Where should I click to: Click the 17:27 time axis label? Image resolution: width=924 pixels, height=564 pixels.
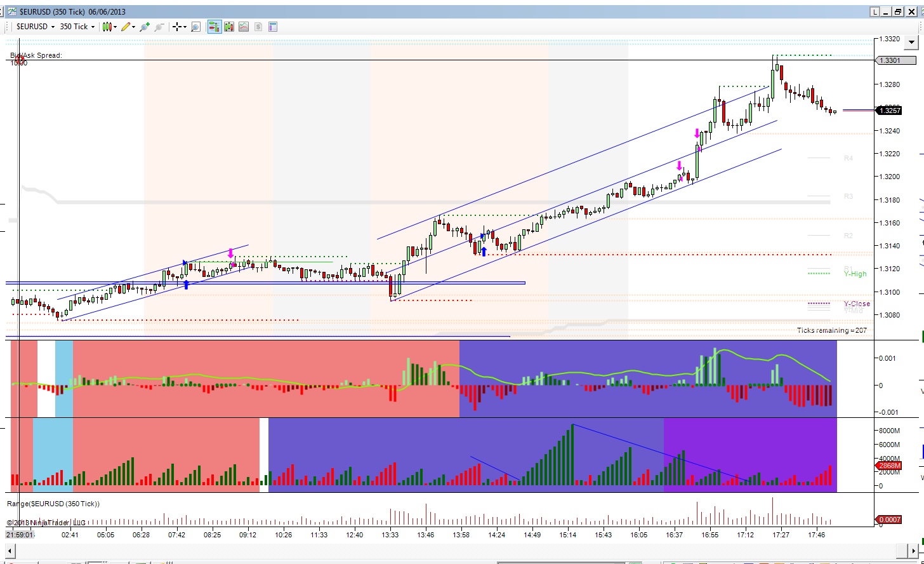781,535
